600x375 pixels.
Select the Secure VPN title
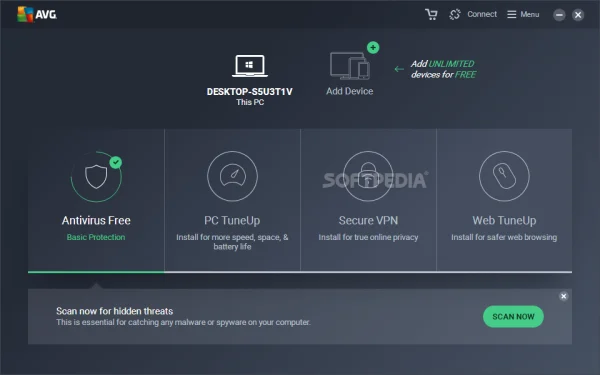tap(368, 220)
